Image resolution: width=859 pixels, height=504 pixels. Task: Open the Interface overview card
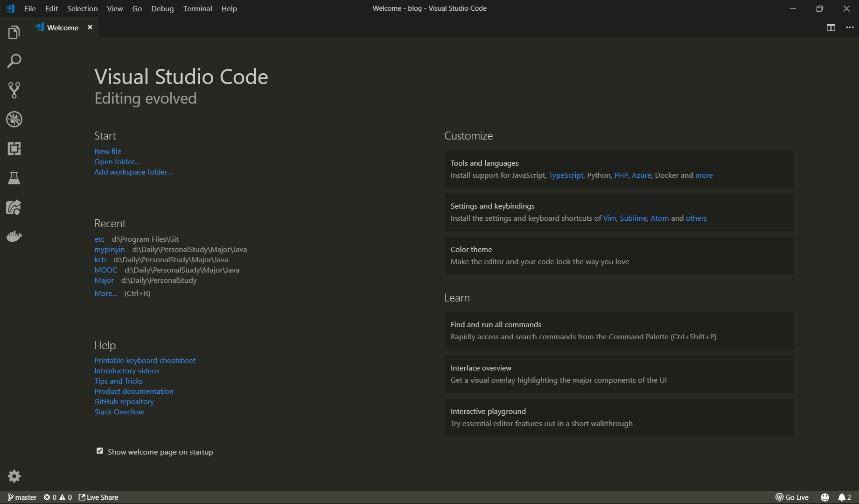619,374
